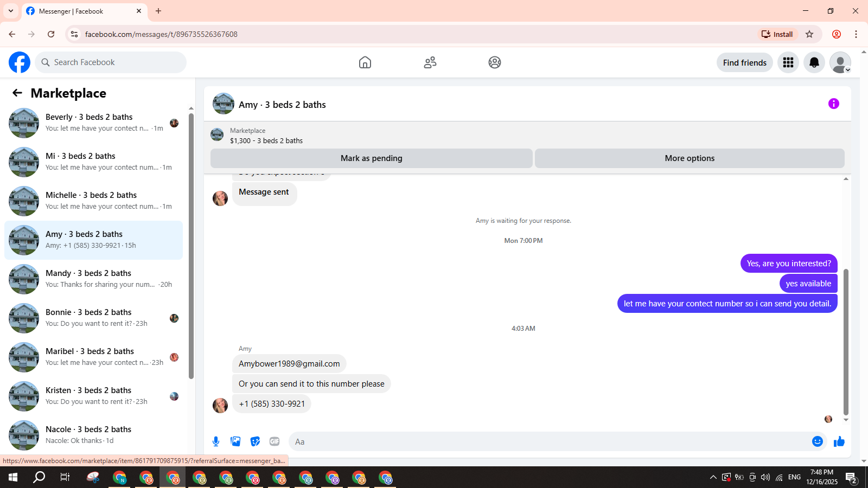Expand the Chrome tab search dropdown
The image size is (868, 488).
(11, 11)
